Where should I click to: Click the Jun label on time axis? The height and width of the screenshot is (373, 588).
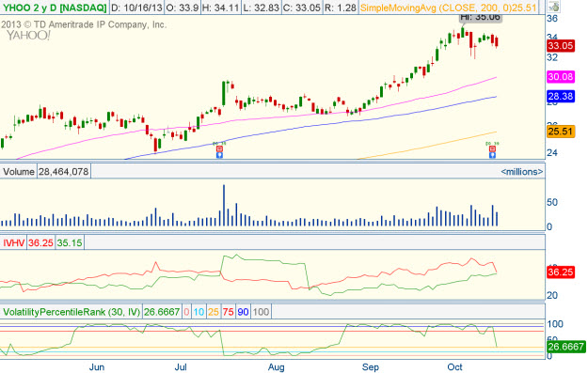point(97,367)
